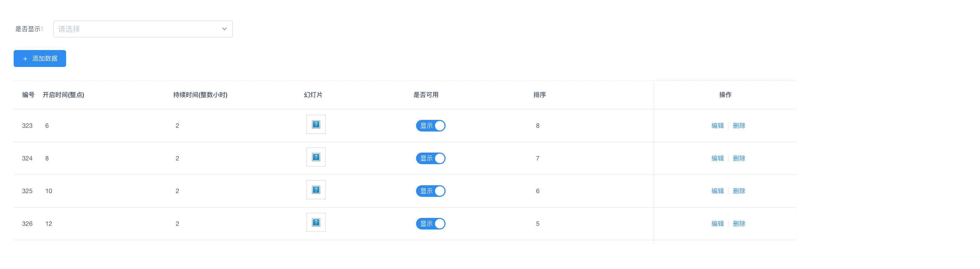
Task: Disable the 显示 switch for row 324
Action: click(430, 159)
